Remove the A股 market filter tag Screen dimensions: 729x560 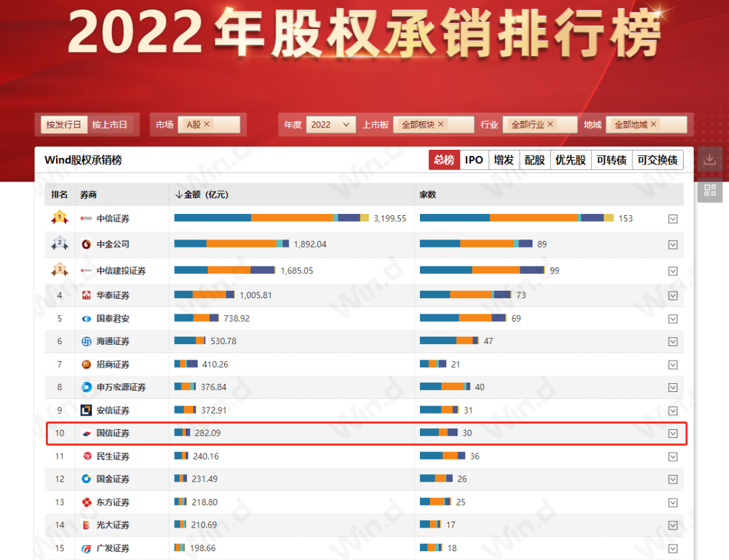click(x=207, y=124)
